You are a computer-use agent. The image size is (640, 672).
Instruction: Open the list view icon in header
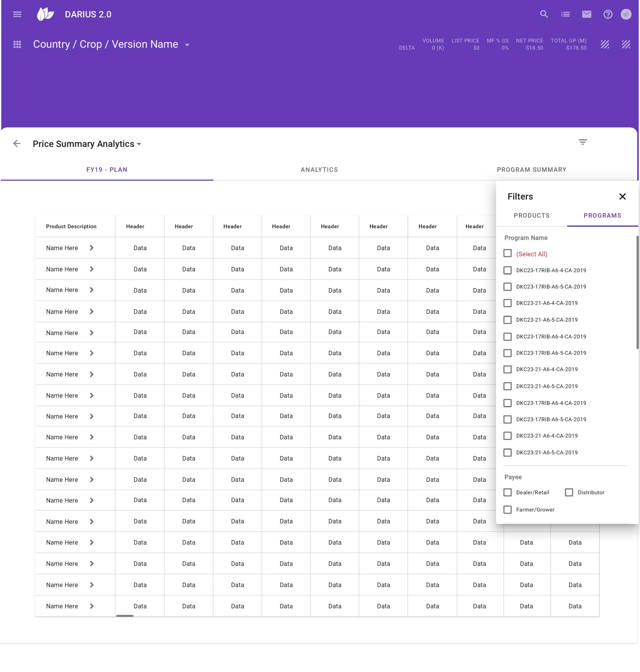click(x=565, y=14)
